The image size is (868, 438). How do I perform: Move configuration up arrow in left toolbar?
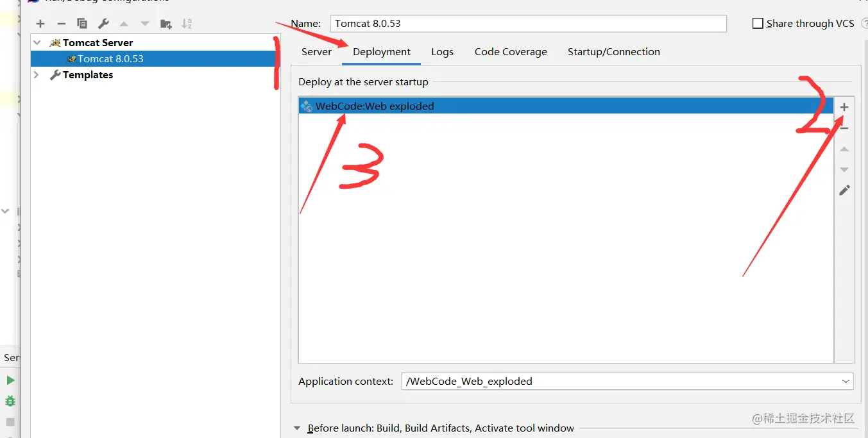click(x=124, y=24)
